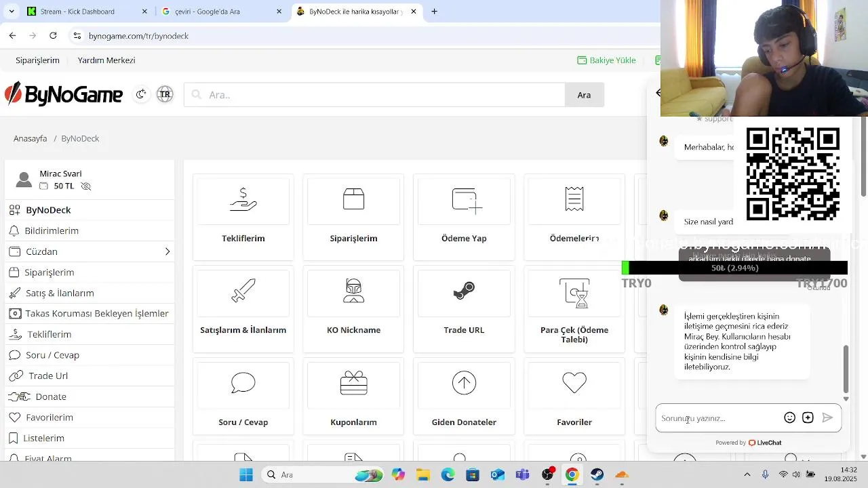868x488 pixels.
Task: Open Soru / Cevap sidebar item
Action: point(90,355)
